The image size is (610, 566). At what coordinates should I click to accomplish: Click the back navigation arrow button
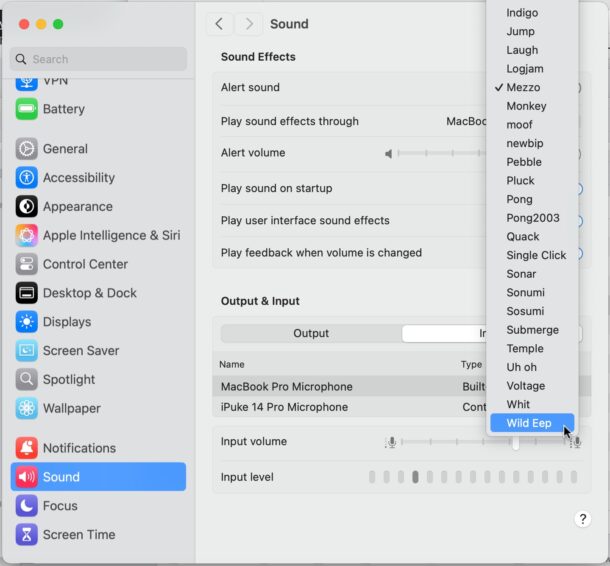pyautogui.click(x=219, y=24)
